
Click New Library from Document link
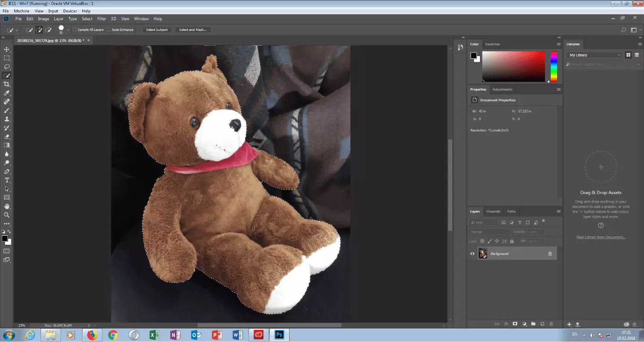pos(601,237)
